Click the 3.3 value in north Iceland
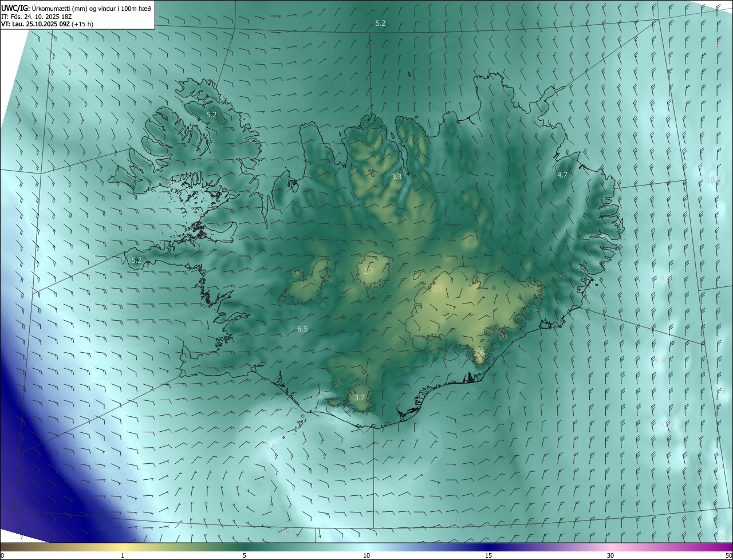This screenshot has height=560, width=733. [396, 177]
